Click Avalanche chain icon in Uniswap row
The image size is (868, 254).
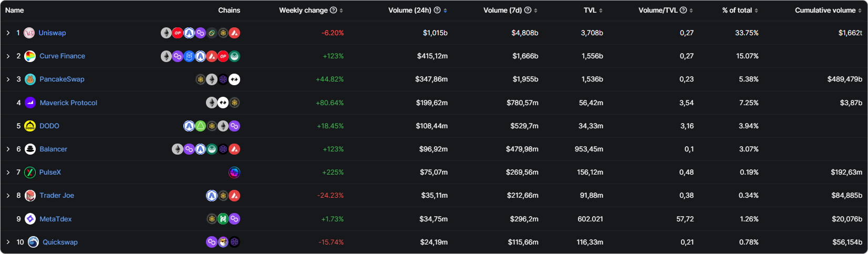point(234,33)
